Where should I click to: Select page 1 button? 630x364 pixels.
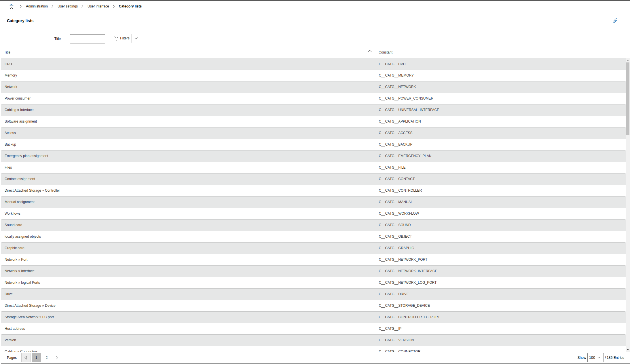coord(36,358)
